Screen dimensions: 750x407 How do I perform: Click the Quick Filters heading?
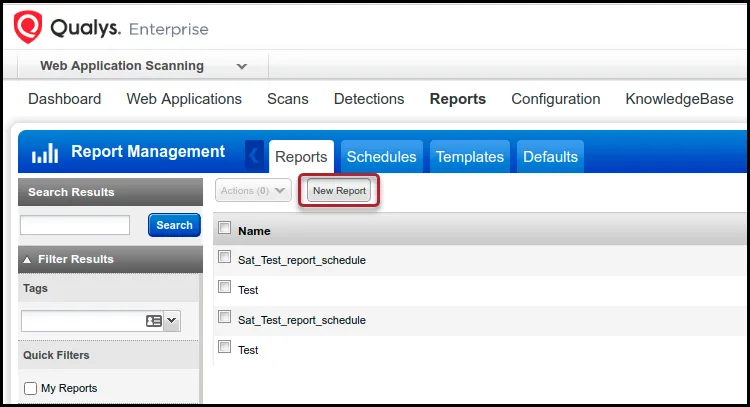[x=56, y=355]
